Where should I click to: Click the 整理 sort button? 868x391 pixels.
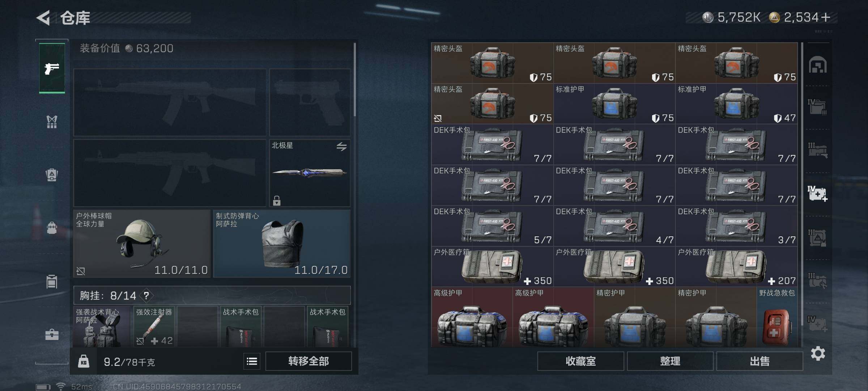(670, 361)
